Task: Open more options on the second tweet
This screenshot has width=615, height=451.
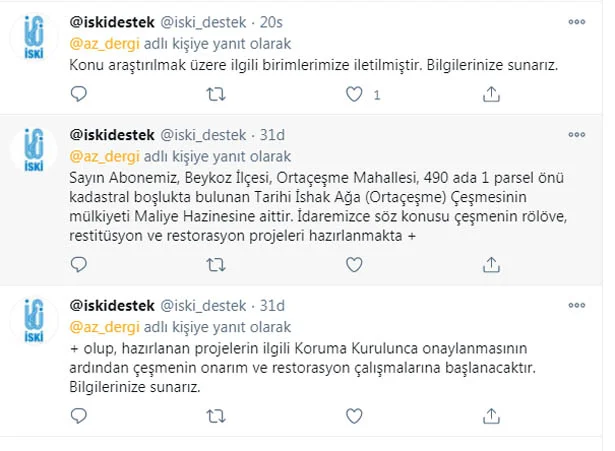Action: [577, 133]
